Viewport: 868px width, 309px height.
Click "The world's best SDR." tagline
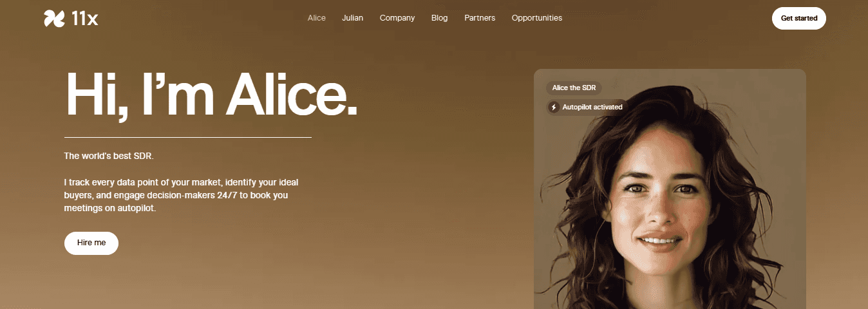point(109,156)
